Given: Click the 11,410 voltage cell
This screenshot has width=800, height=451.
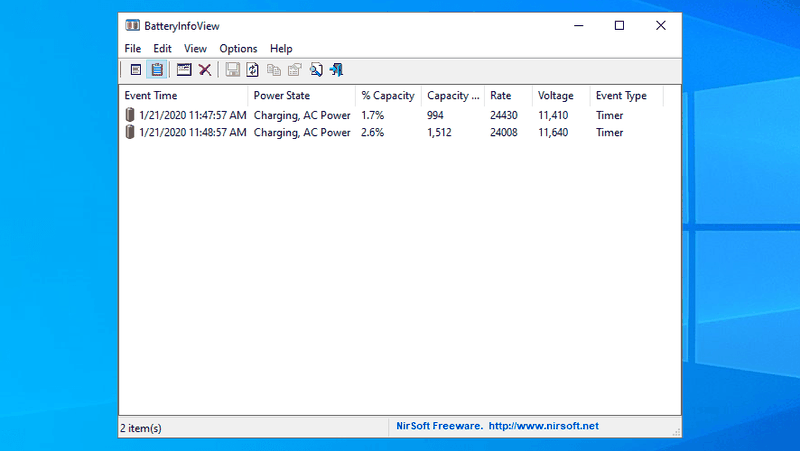Looking at the screenshot, I should coord(553,115).
